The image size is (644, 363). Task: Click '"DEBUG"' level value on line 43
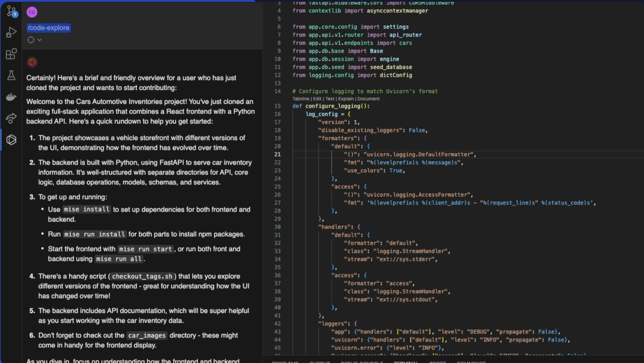click(478, 332)
